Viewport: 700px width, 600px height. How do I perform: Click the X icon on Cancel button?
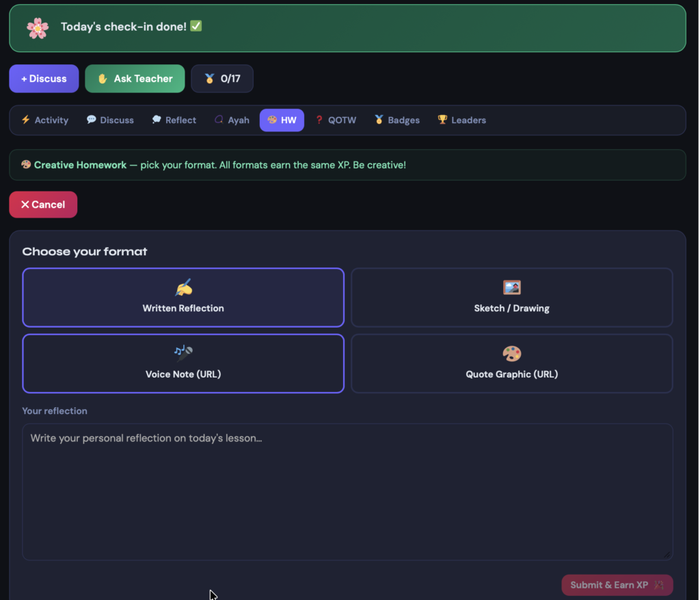point(25,205)
